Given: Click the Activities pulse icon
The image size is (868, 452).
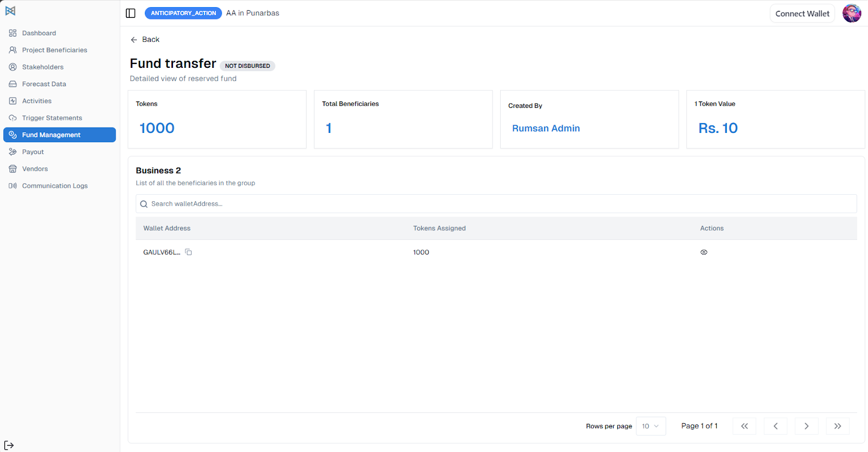Looking at the screenshot, I should pyautogui.click(x=12, y=101).
